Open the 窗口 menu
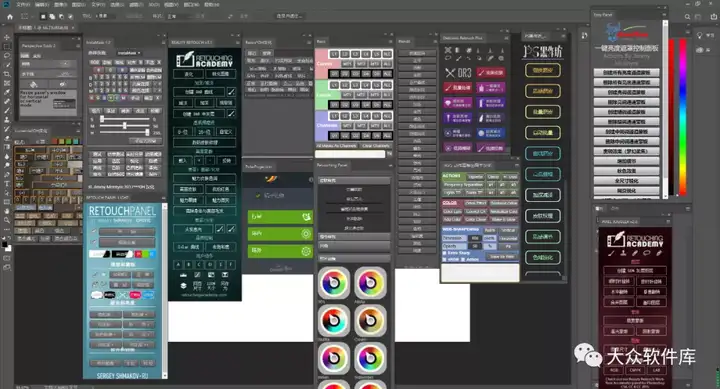 tap(191, 5)
